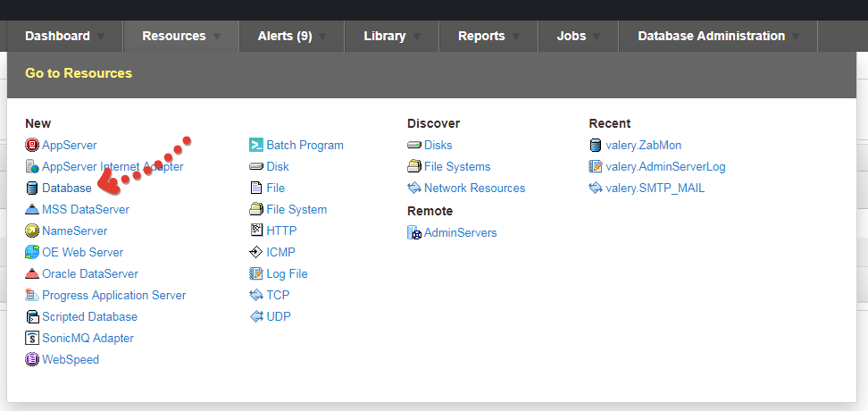Click the WebSpeed purple icon
This screenshot has width=868, height=411.
(x=32, y=359)
